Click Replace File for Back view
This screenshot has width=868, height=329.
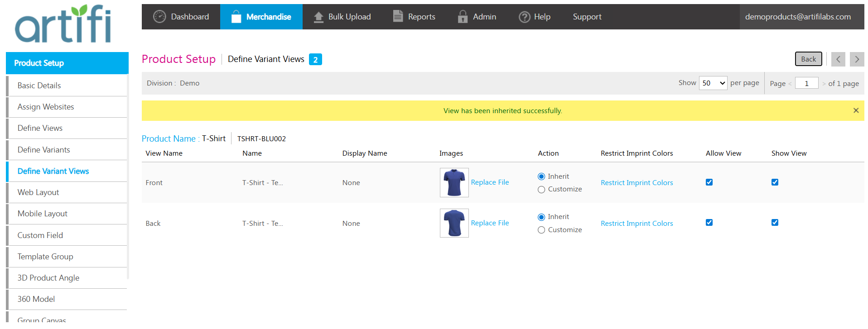tap(490, 223)
